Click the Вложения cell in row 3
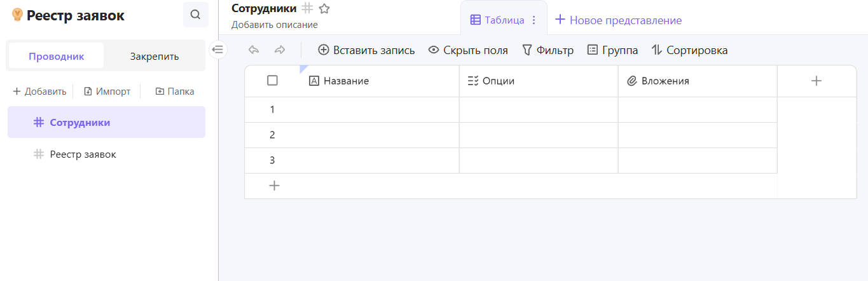 (x=698, y=160)
